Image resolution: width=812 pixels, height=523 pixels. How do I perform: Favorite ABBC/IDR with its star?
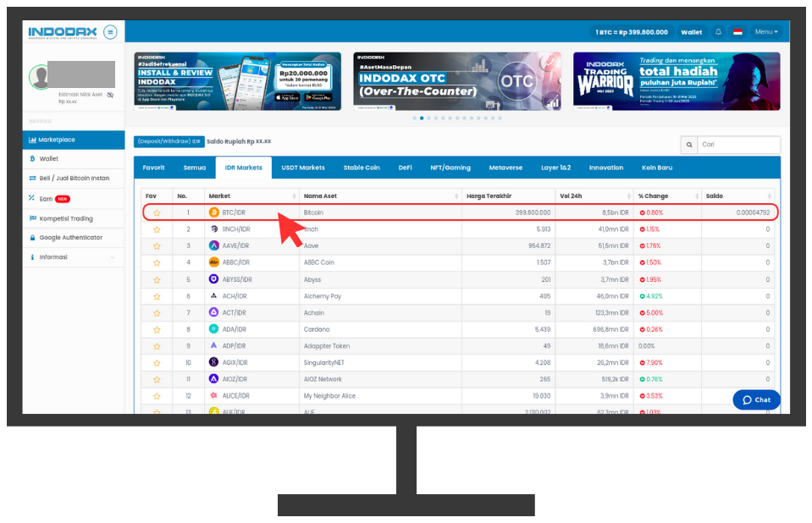[x=157, y=262]
